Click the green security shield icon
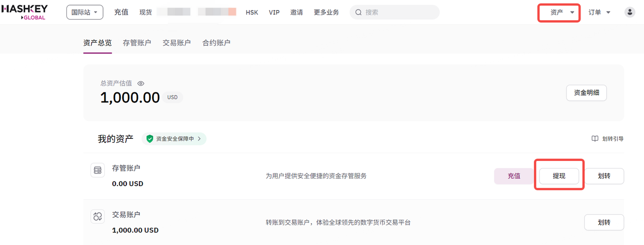Viewport: 644px width, 245px height. pyautogui.click(x=149, y=139)
